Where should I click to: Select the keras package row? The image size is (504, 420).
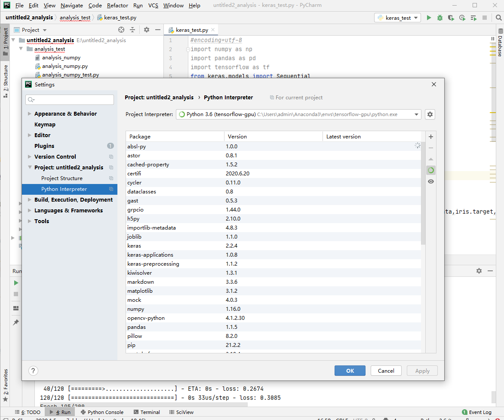[x=274, y=245]
